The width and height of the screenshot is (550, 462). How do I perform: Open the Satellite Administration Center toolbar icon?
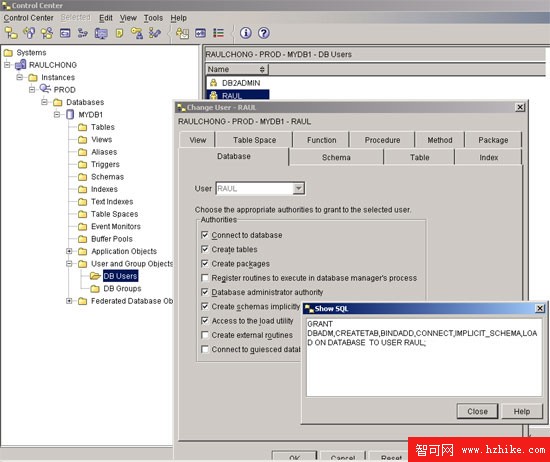coord(47,33)
